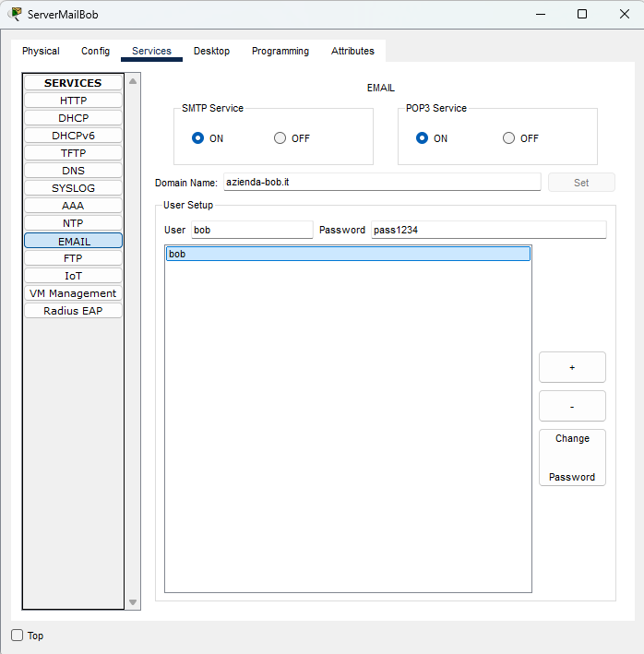Viewport: 644px width, 654px height.
Task: Click the services list scroll-down arrow
Action: coord(133,601)
